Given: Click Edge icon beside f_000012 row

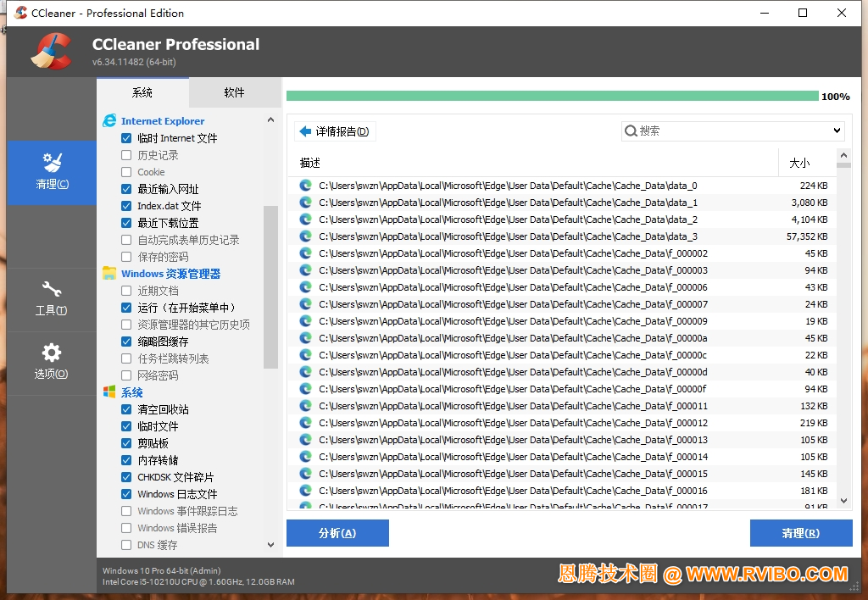Looking at the screenshot, I should point(305,423).
